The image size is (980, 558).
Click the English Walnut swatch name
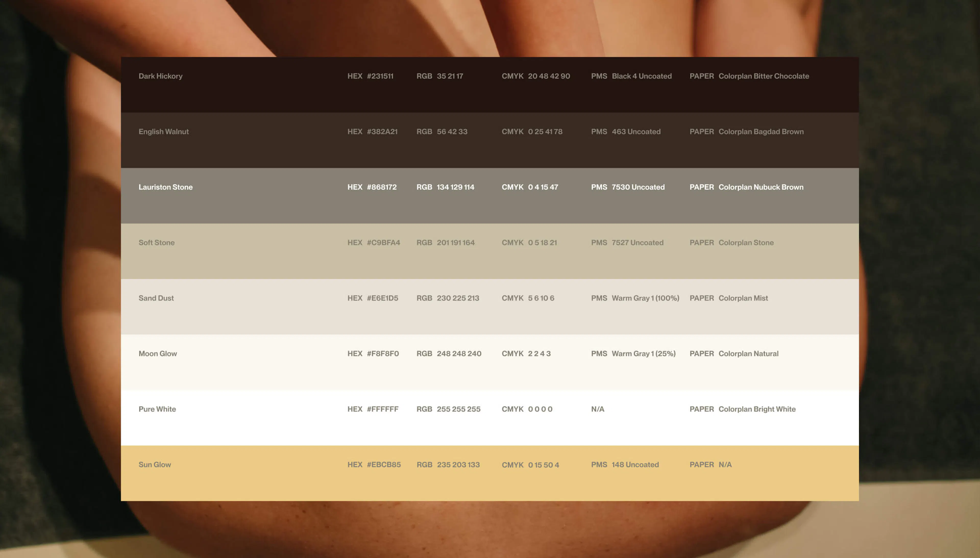pyautogui.click(x=163, y=131)
